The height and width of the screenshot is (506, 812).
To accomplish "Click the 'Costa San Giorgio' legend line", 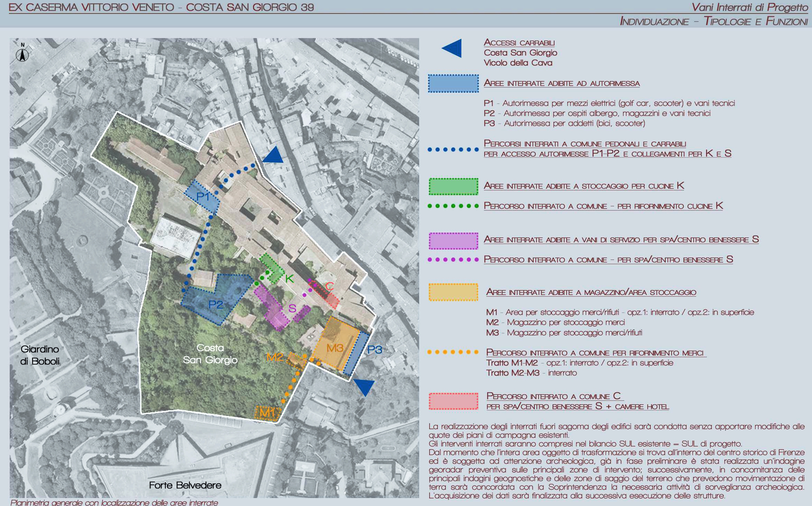I will [521, 53].
